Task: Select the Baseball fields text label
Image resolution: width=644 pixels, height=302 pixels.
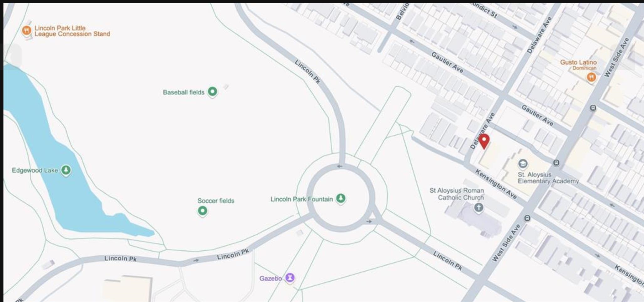Action: click(183, 92)
